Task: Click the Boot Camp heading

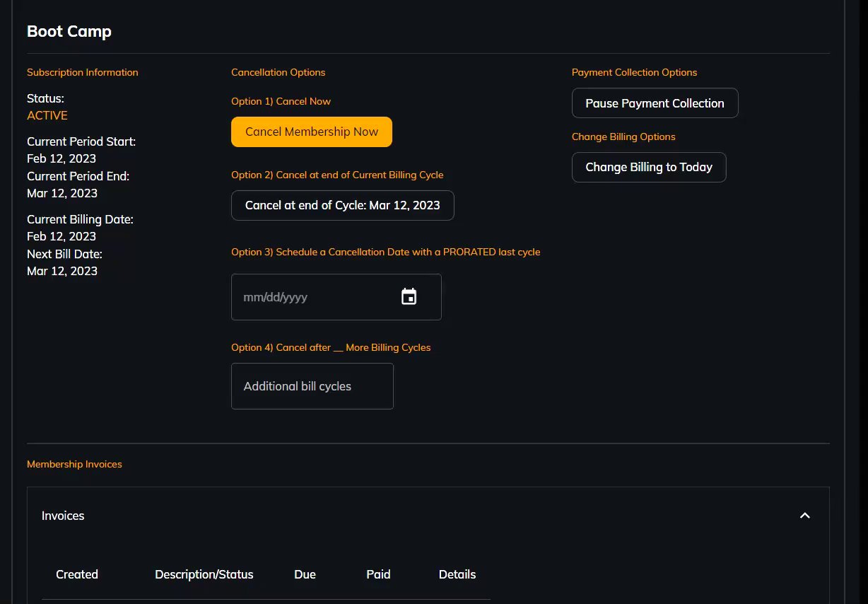Action: click(x=69, y=32)
